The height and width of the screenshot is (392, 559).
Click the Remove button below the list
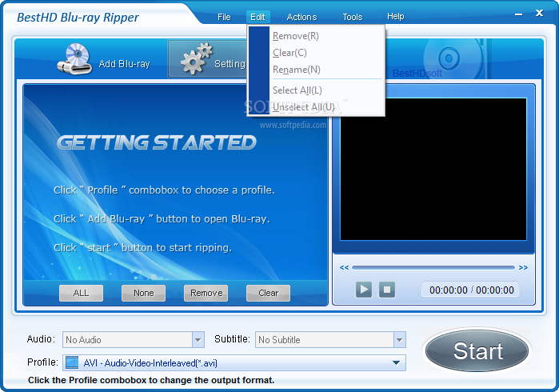(x=206, y=293)
